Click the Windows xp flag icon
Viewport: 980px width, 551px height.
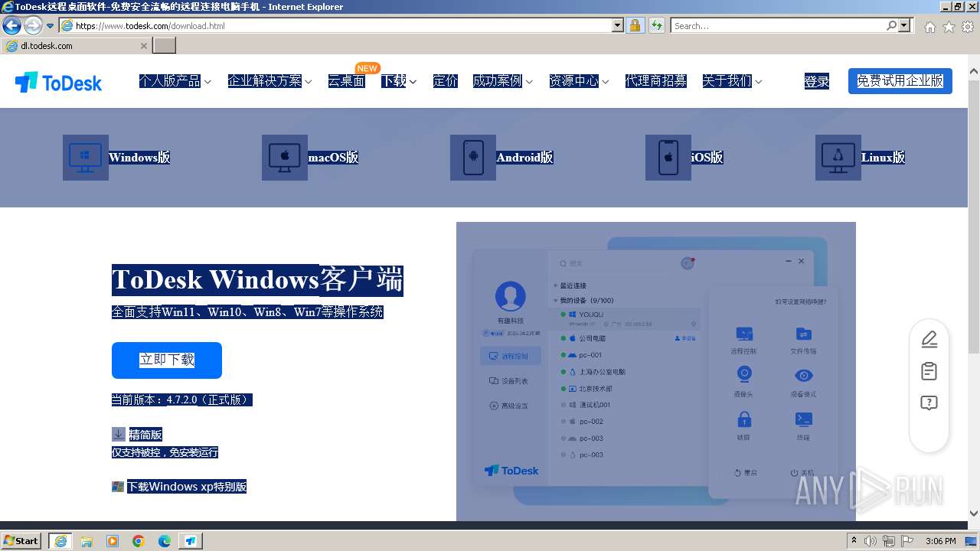pos(118,487)
